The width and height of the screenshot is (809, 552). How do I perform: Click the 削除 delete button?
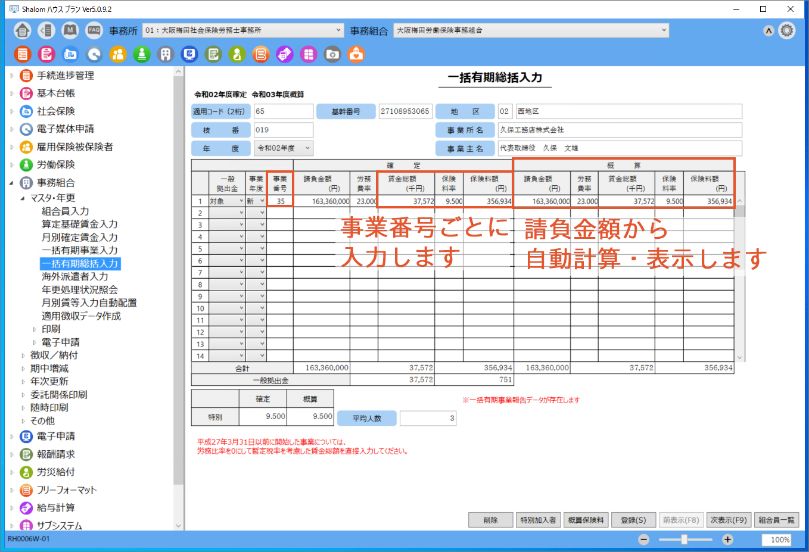pos(491,520)
